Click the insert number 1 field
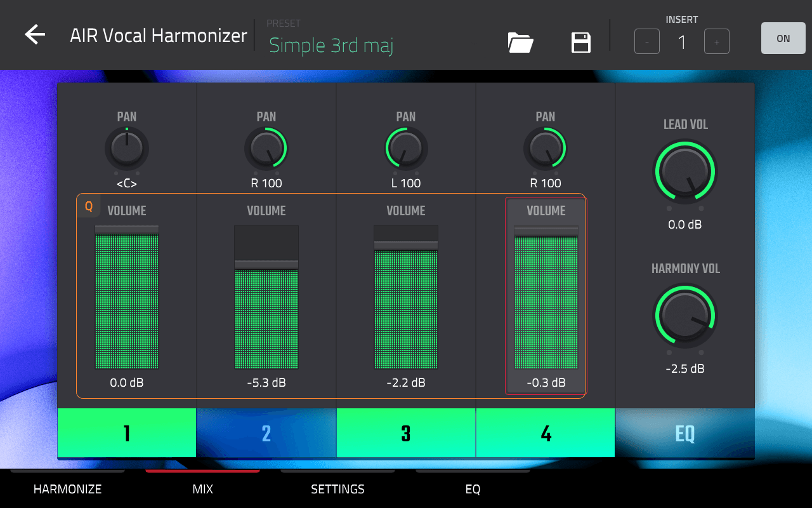 pyautogui.click(x=682, y=43)
